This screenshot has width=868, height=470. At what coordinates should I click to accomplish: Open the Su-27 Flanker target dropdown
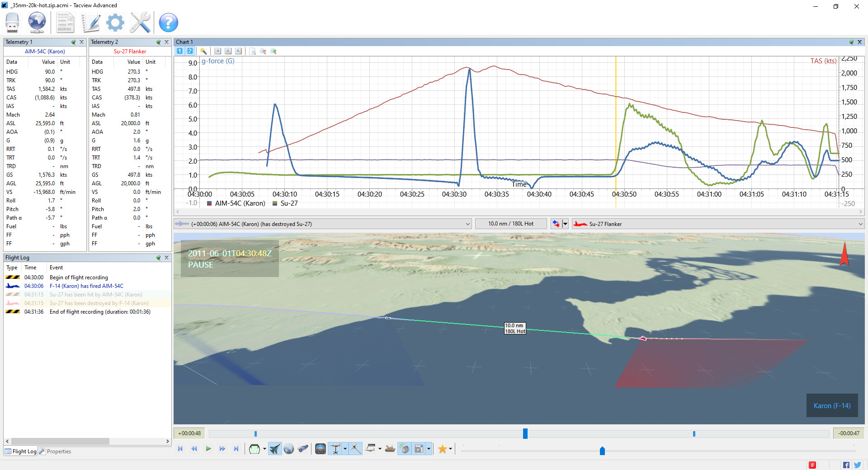[x=860, y=224]
